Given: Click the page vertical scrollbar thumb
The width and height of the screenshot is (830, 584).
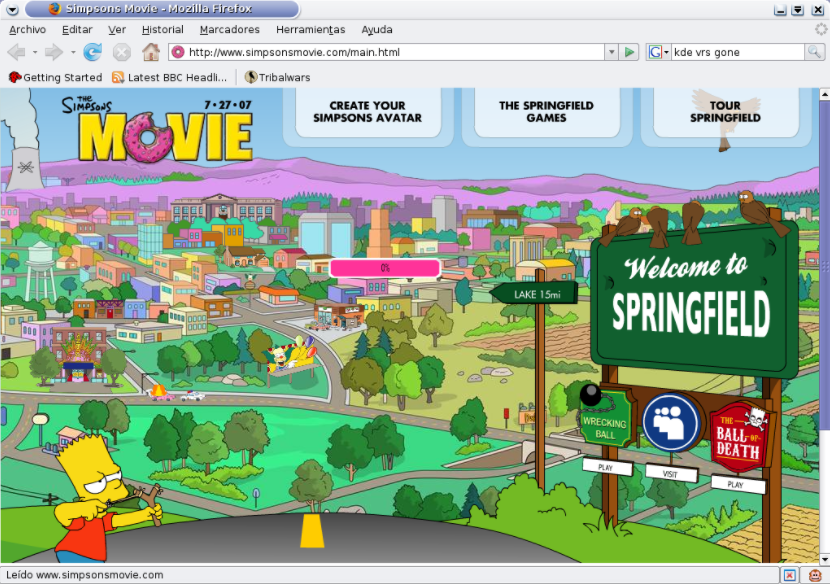Looking at the screenshot, I should click(824, 265).
